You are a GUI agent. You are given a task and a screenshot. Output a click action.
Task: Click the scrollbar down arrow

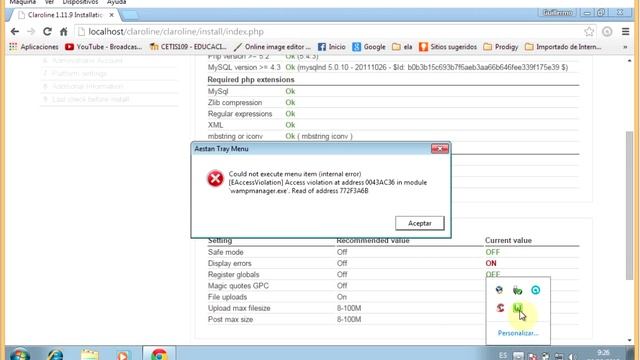(x=630, y=340)
